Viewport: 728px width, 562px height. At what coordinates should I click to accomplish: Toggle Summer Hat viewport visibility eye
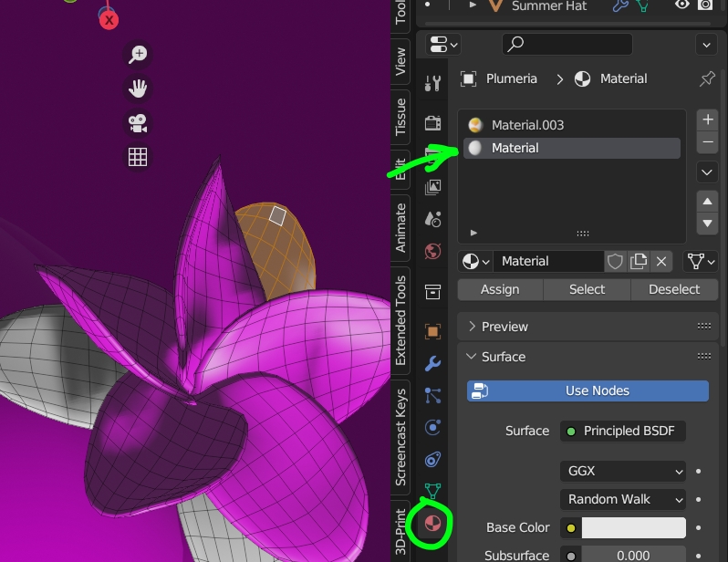pyautogui.click(x=682, y=5)
